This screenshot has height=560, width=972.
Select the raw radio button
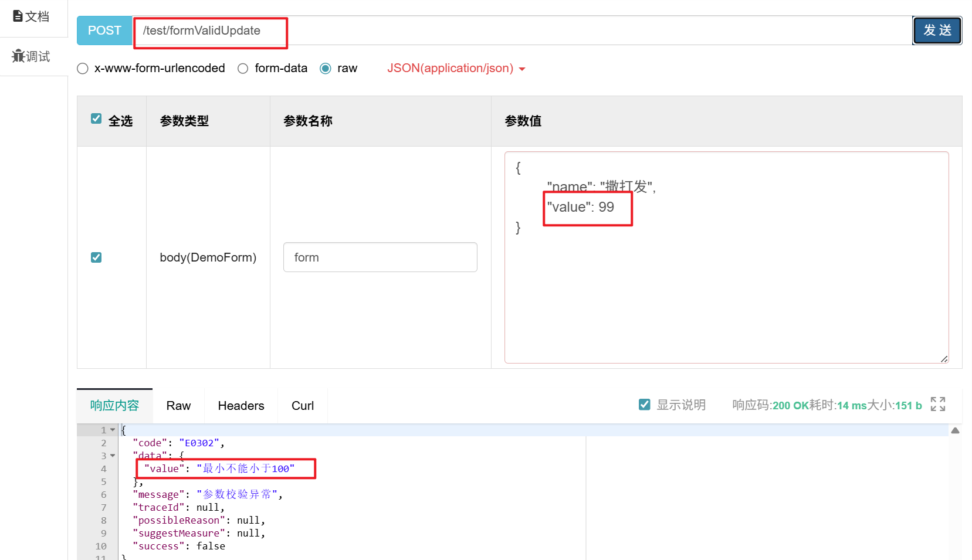[x=325, y=69]
